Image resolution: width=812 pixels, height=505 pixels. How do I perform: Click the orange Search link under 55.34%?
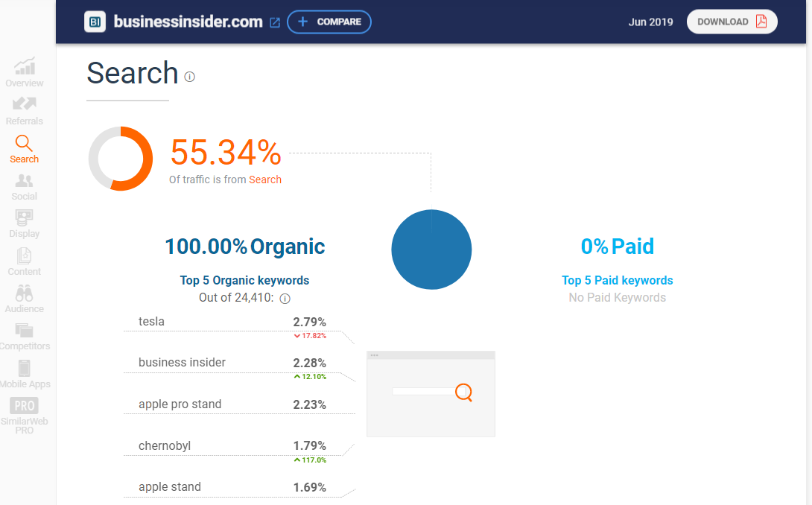[265, 180]
